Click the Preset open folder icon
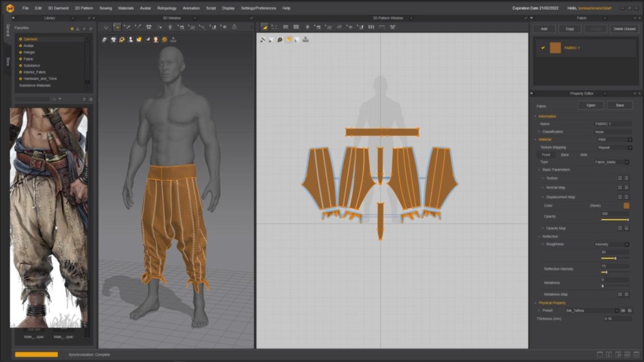Image resolution: width=644 pixels, height=362 pixels. coord(623,310)
